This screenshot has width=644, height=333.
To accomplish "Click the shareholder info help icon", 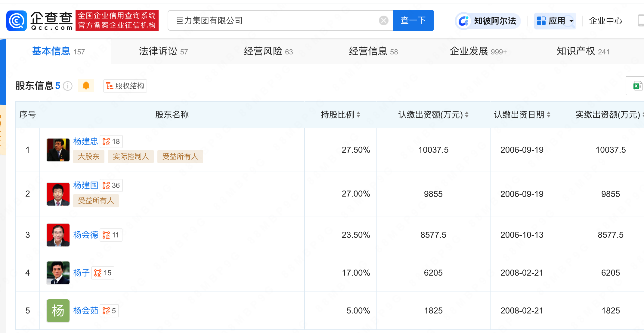I will coord(68,86).
